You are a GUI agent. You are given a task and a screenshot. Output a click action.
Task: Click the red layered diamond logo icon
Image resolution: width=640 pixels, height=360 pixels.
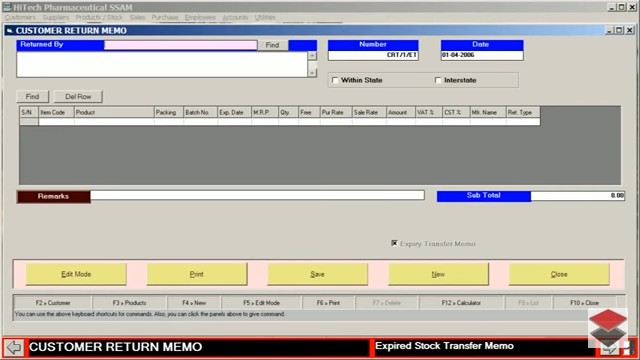tap(608, 327)
